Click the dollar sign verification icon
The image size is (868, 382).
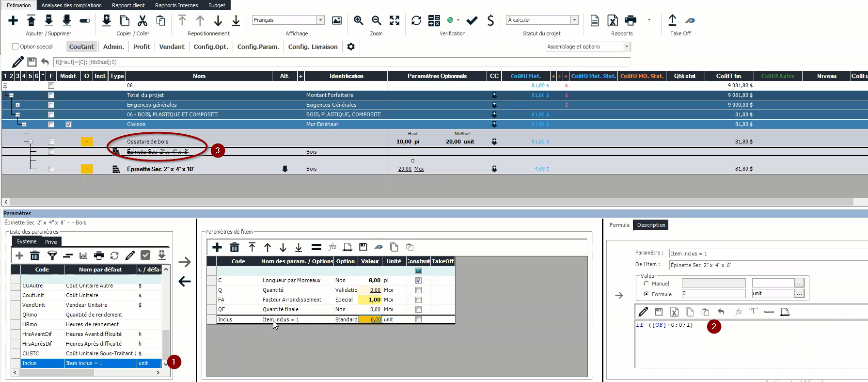(490, 20)
